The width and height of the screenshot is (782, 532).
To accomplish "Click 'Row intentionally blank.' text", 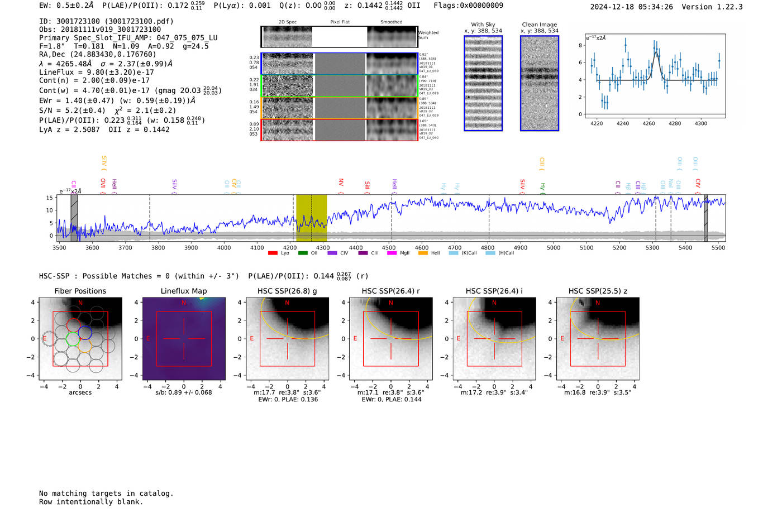I will 91,502.
